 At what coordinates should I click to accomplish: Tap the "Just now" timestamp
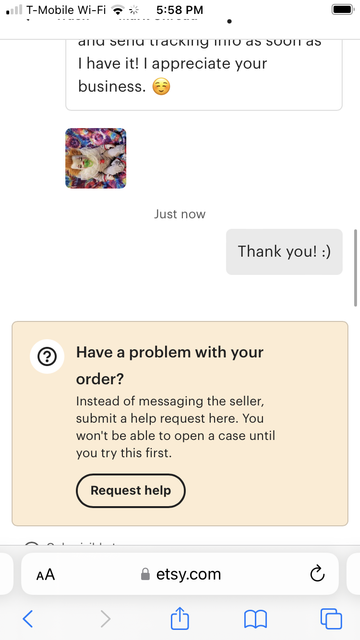point(180,214)
